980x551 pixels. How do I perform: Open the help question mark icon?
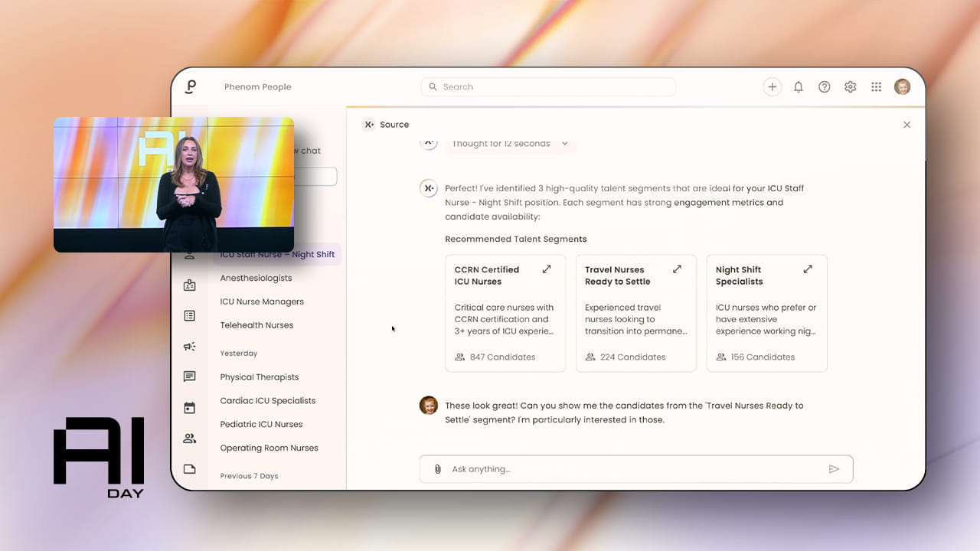point(825,87)
